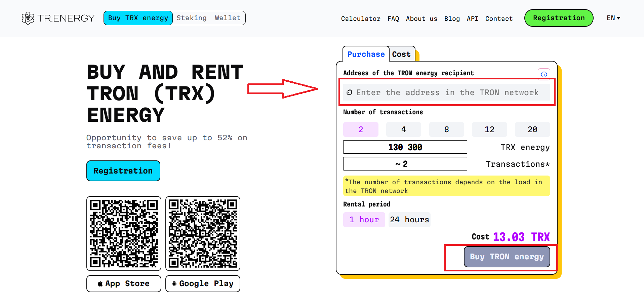Click the Buy TRON energy button
Image resolution: width=644 pixels, height=304 pixels.
[x=507, y=257]
